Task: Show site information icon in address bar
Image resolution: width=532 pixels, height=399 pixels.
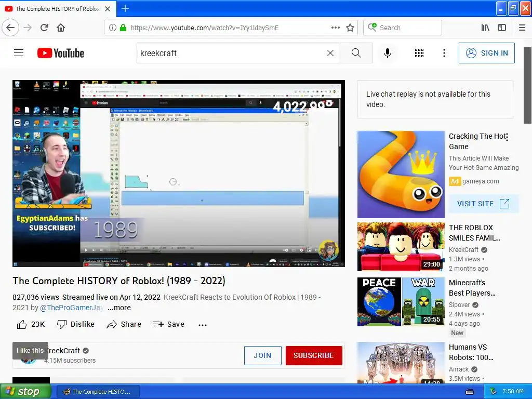Action: [112, 28]
